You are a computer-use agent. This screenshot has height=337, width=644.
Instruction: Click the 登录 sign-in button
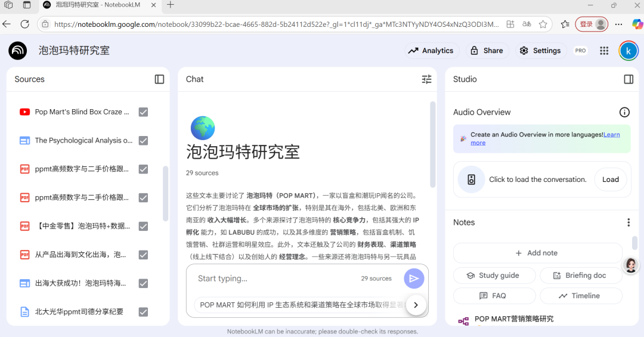click(592, 24)
